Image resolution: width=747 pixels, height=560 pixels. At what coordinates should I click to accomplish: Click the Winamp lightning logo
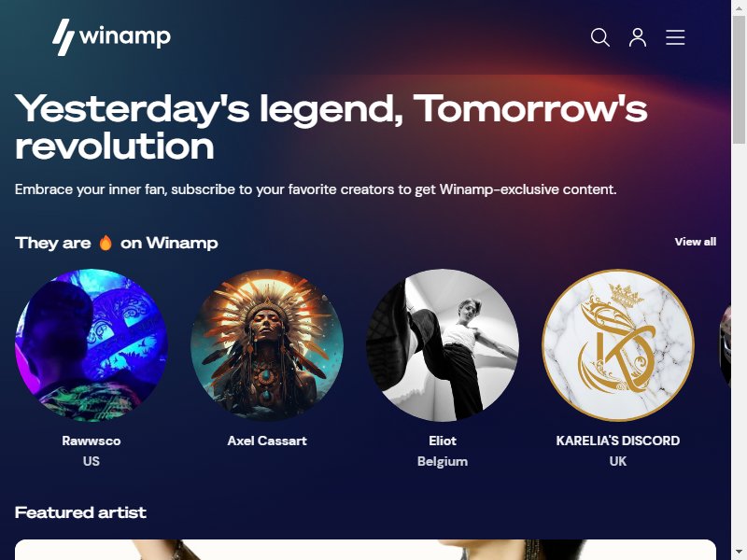click(x=63, y=37)
